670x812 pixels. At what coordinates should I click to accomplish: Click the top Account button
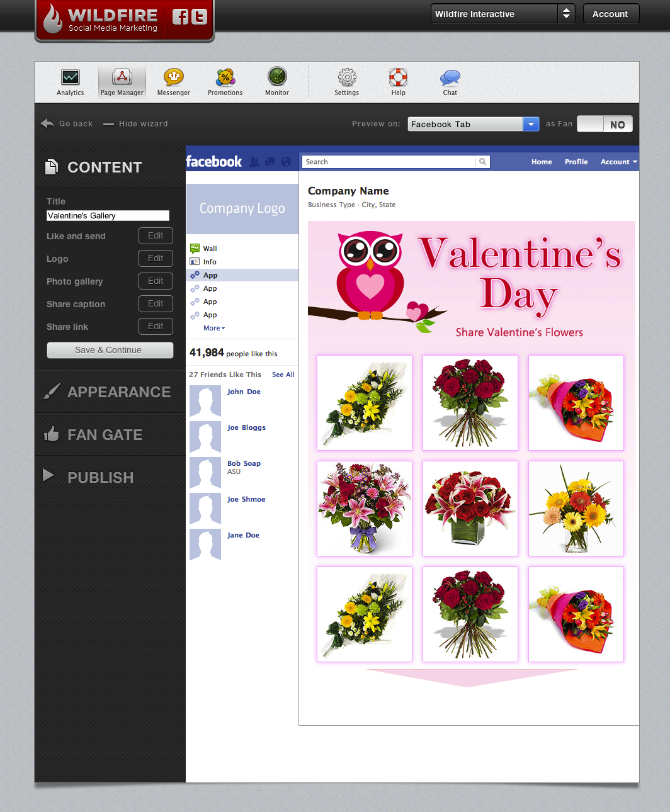pos(610,14)
